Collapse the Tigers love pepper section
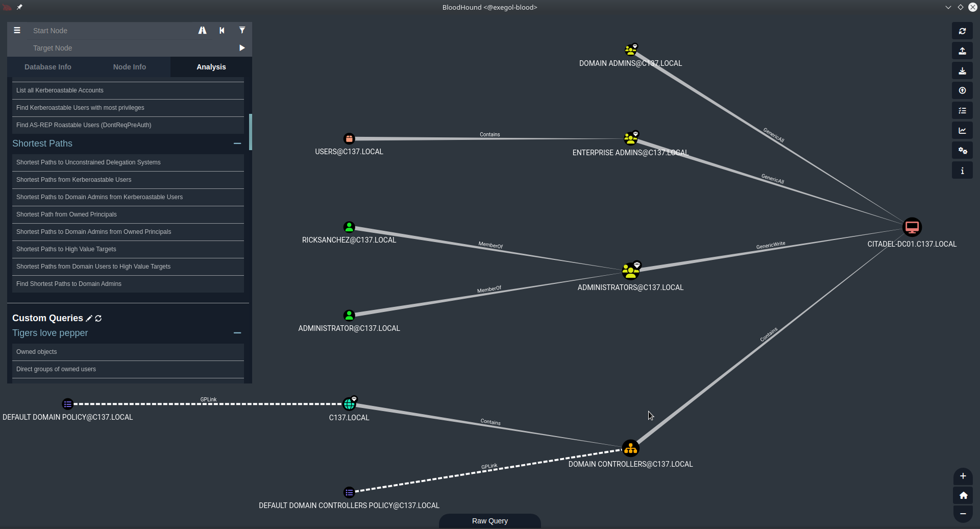Screen dimensions: 980x529 [237, 333]
